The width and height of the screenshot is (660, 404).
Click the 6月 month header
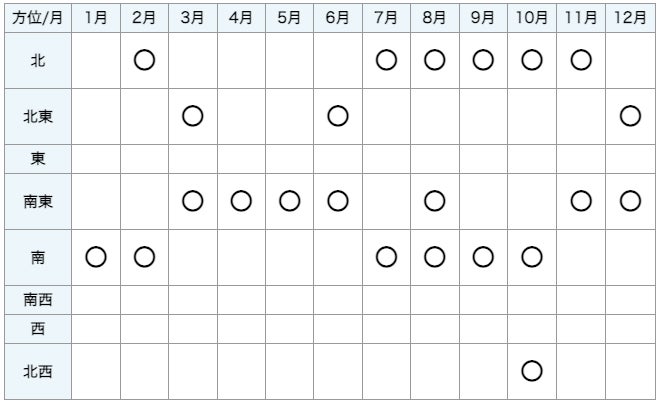[x=338, y=17]
